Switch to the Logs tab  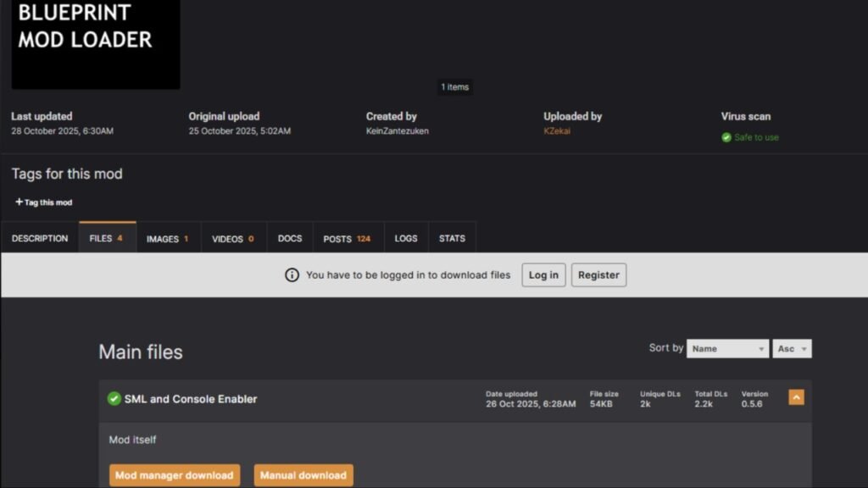coord(406,239)
